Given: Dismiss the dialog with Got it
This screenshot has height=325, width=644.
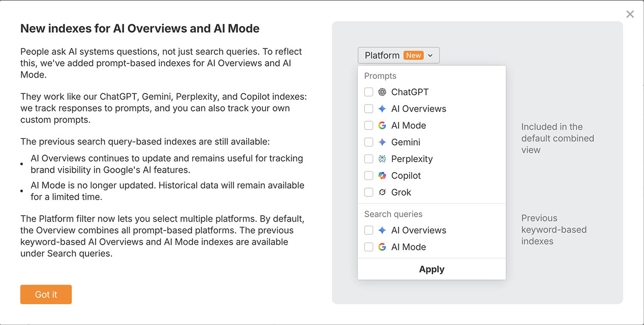Looking at the screenshot, I should [x=46, y=294].
